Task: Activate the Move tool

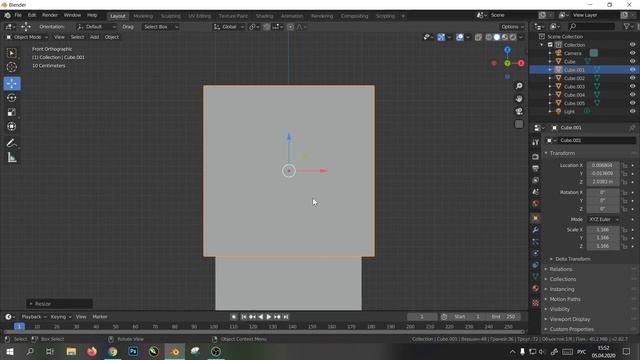Action: coord(12,83)
